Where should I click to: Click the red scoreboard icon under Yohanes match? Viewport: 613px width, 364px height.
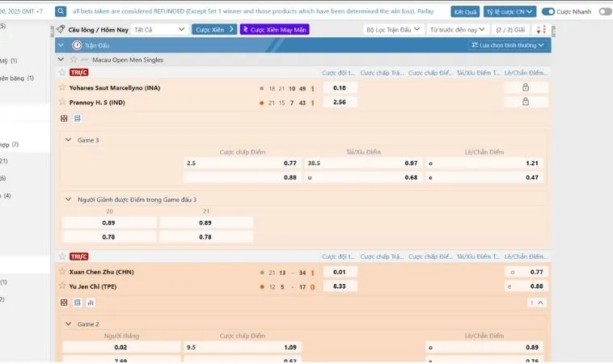(x=64, y=118)
